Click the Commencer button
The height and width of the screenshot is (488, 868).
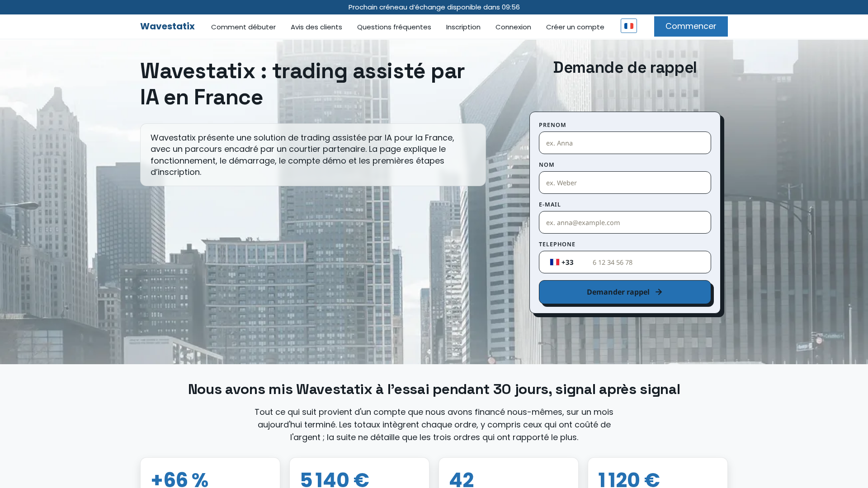pyautogui.click(x=691, y=26)
